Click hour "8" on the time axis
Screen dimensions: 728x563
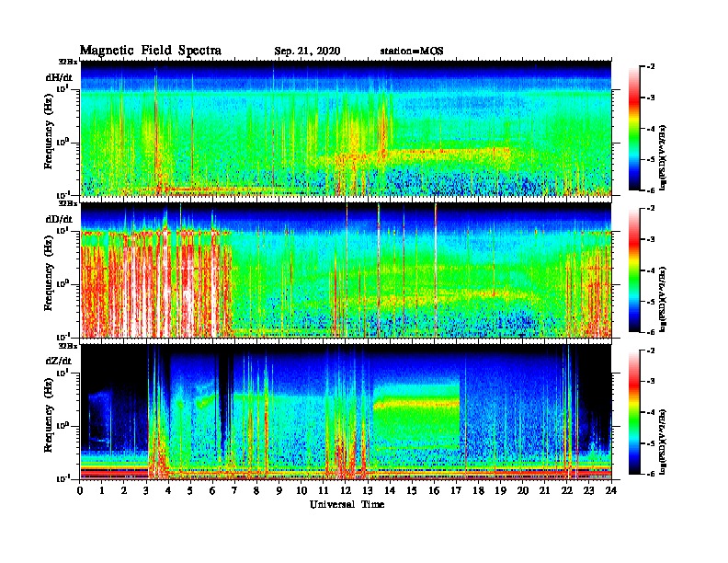pos(256,490)
